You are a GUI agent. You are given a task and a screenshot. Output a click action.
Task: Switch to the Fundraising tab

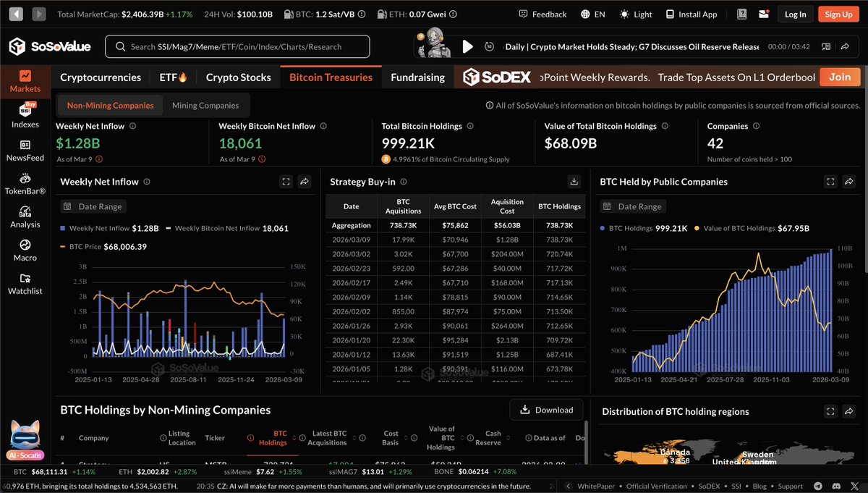coord(417,77)
